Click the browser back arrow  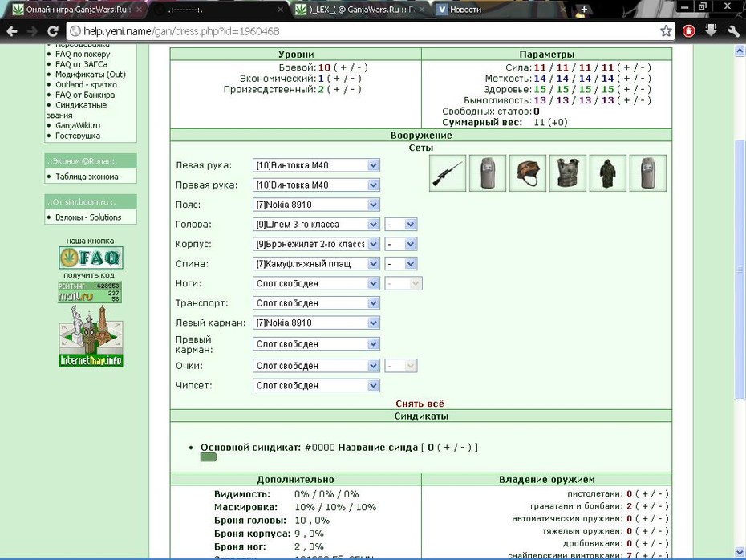pos(12,31)
